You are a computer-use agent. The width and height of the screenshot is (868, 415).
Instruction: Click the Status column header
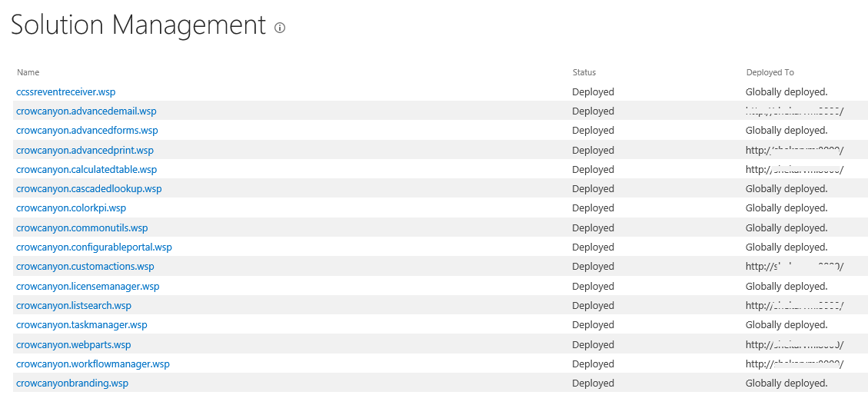[584, 72]
